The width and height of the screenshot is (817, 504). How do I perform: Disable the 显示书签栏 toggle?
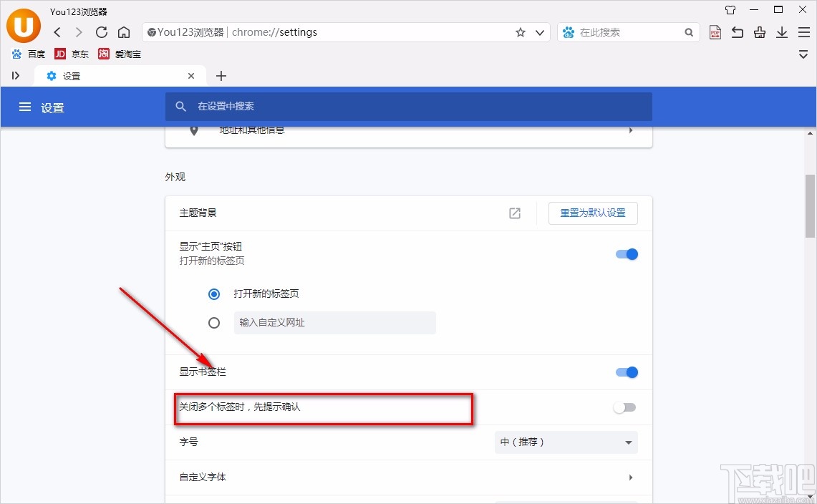(x=626, y=372)
